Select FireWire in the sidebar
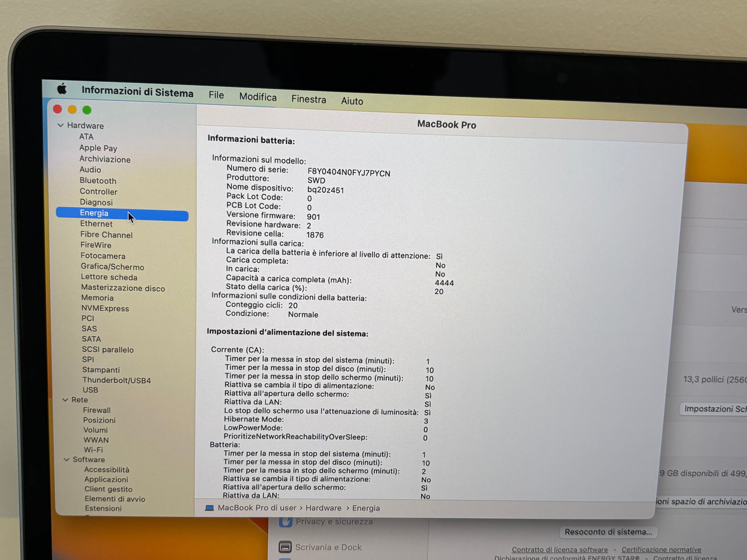Viewport: 747px width, 560px height. tap(96, 245)
